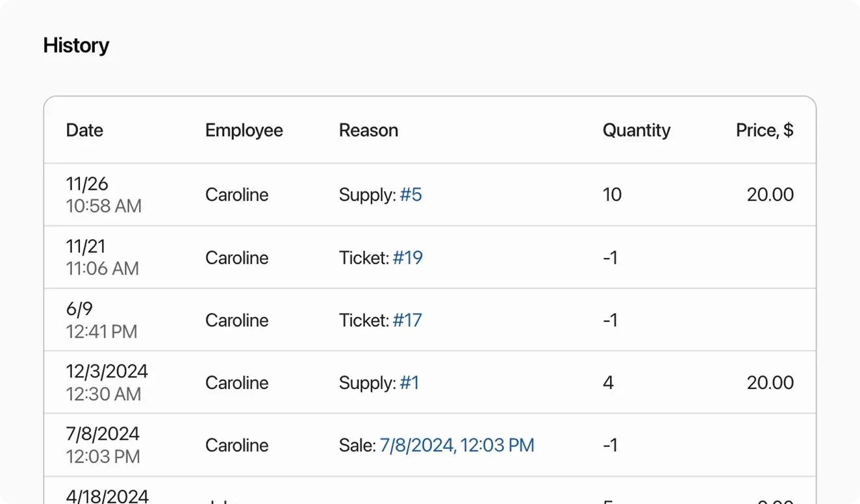Sort the table by the Quantity column
Viewport: 860px width, 504px height.
click(637, 130)
